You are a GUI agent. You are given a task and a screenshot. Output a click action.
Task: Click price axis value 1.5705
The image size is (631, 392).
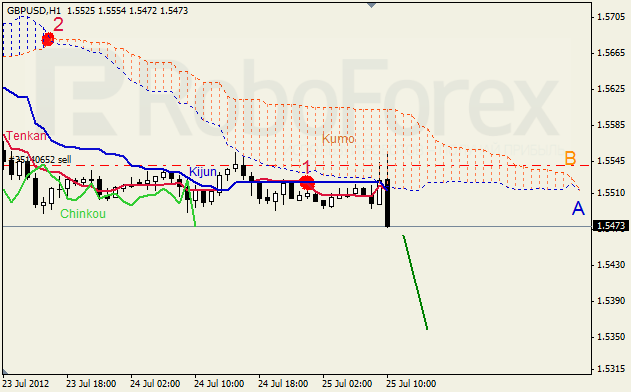tap(611, 17)
